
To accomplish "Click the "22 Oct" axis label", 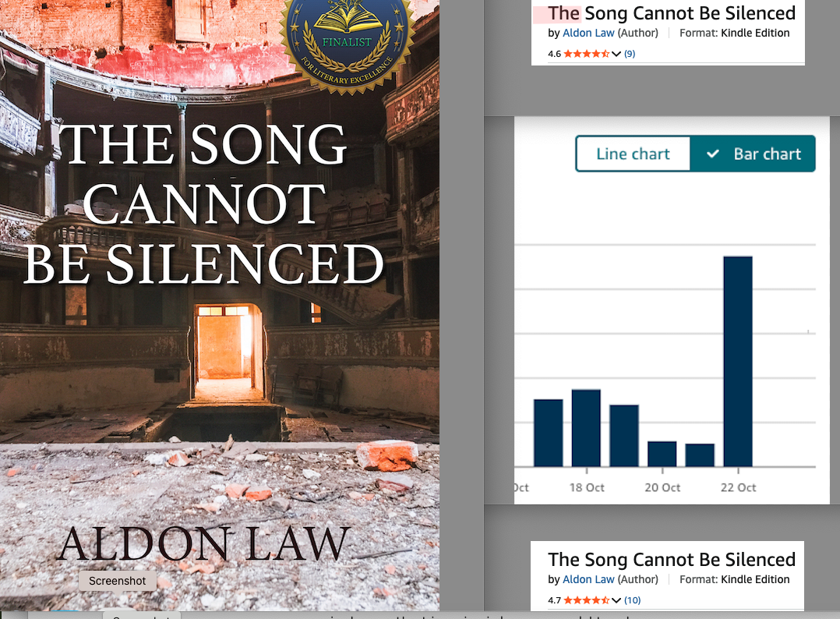I will [x=738, y=488].
